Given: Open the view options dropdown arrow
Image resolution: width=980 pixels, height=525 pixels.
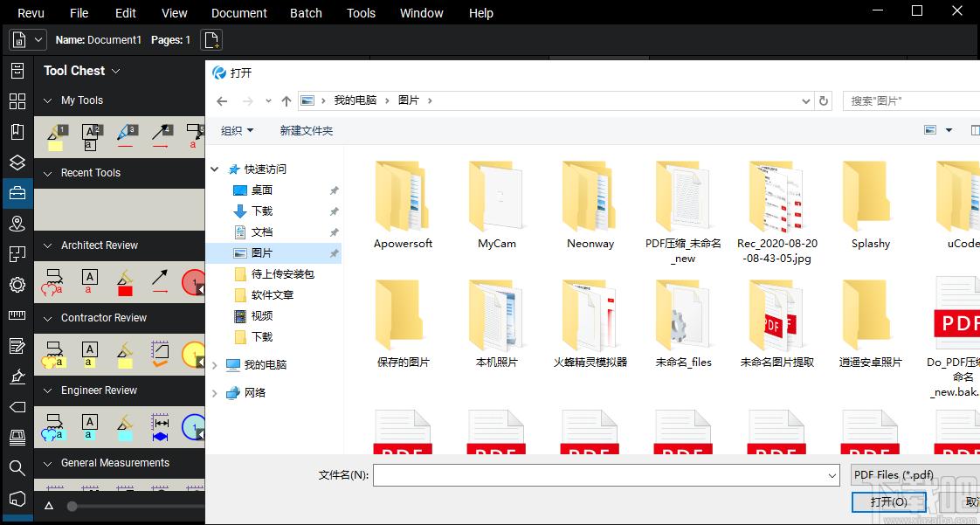Looking at the screenshot, I should [949, 131].
